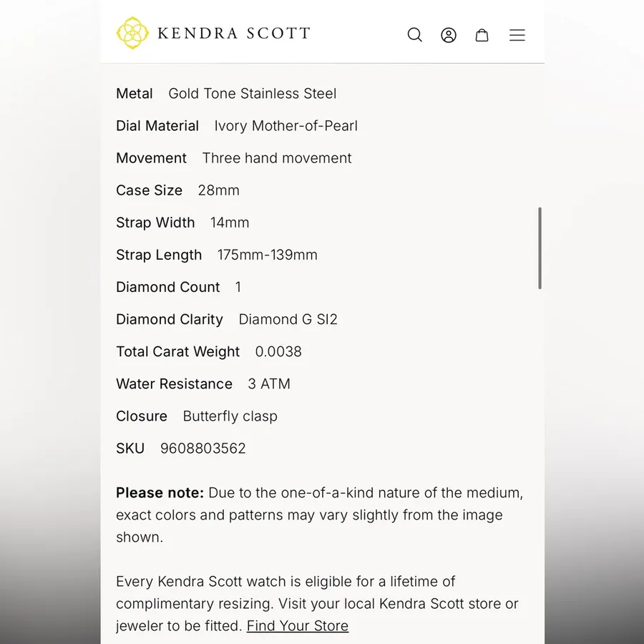Click the Ivory Mother-of-Pearl dial value
This screenshot has width=644, height=644.
pos(286,126)
